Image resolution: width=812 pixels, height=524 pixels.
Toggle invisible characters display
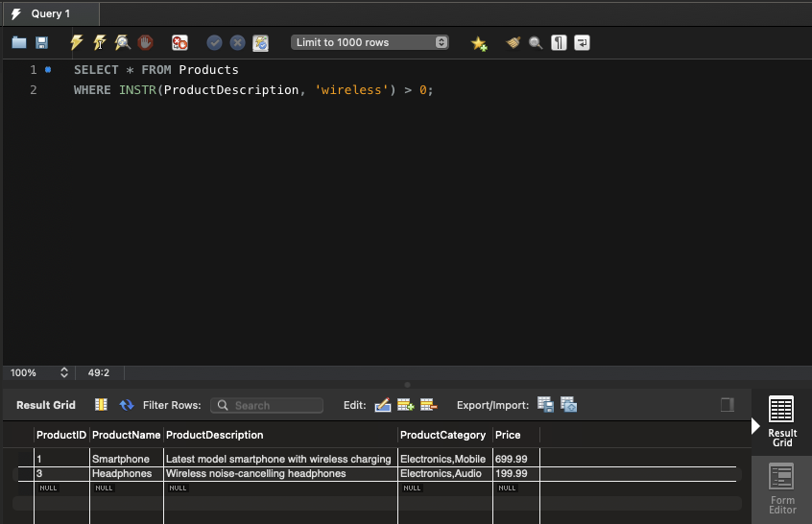[559, 43]
